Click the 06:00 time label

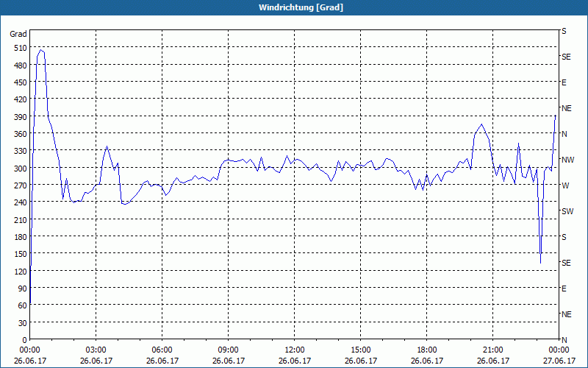click(162, 350)
